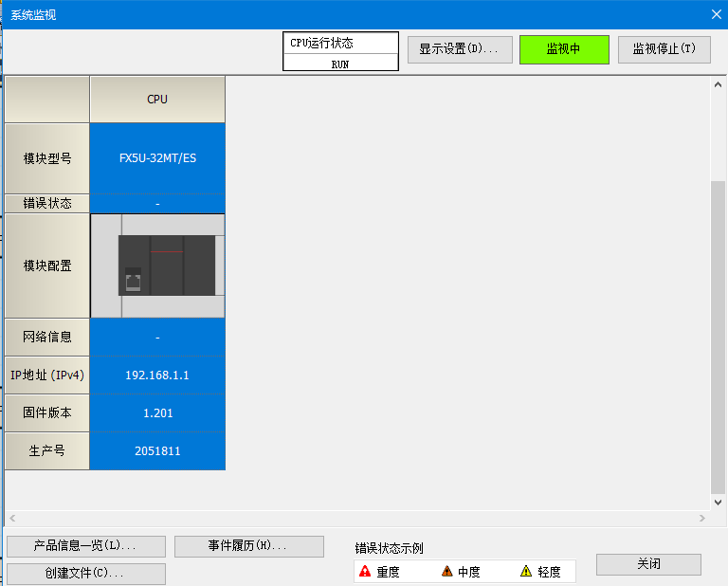Click the orange 中度 warning icon
Screen dimensions: 728x586
coord(446,571)
